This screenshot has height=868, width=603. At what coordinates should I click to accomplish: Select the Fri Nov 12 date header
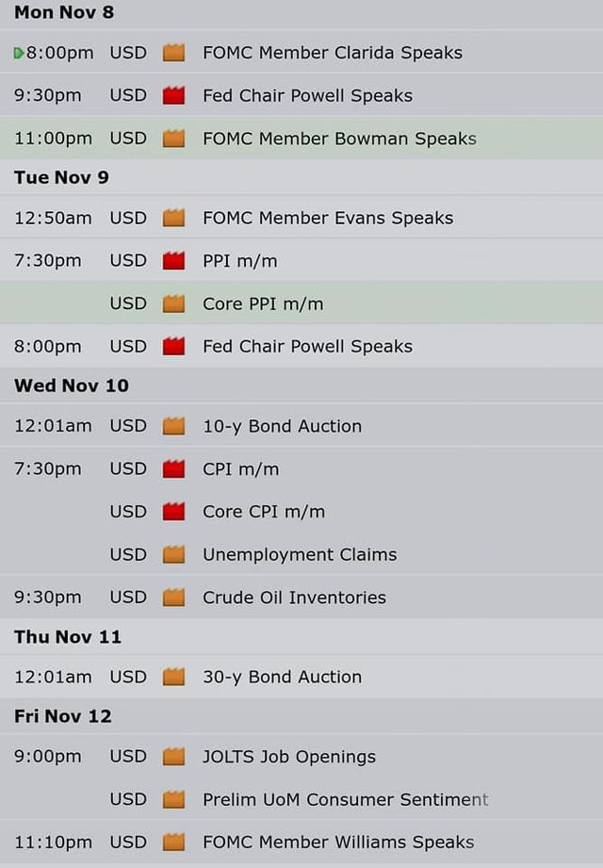pyautogui.click(x=63, y=715)
